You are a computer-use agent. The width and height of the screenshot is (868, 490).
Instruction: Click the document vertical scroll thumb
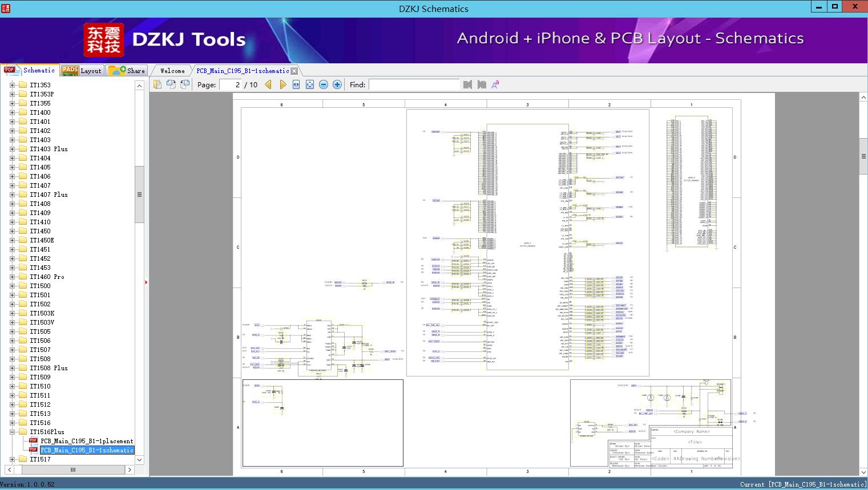(863, 157)
